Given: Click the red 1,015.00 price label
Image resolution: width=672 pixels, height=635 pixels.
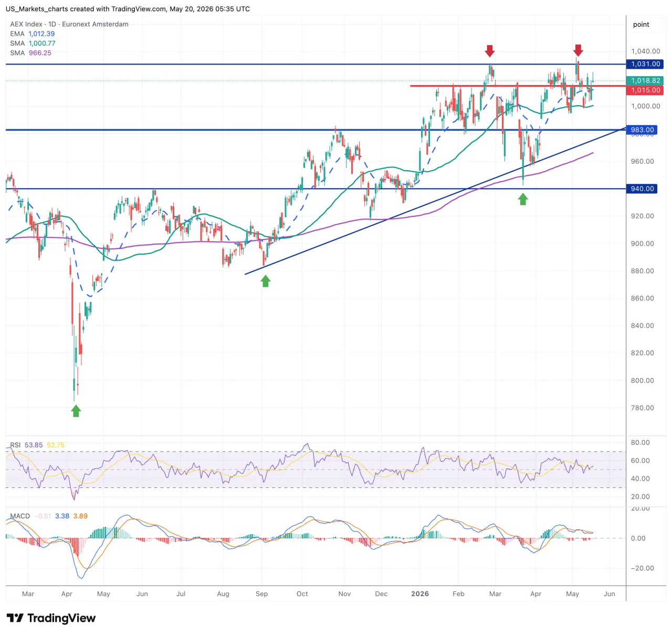Looking at the screenshot, I should tap(645, 90).
